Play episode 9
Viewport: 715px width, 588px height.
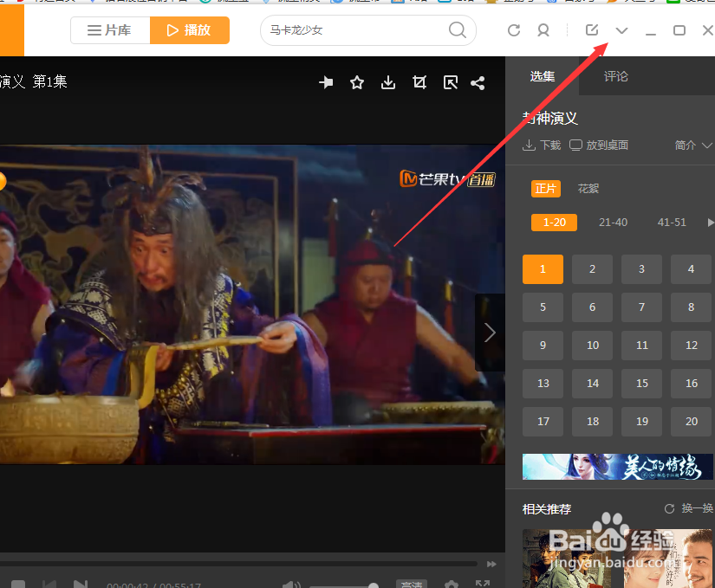(x=543, y=346)
